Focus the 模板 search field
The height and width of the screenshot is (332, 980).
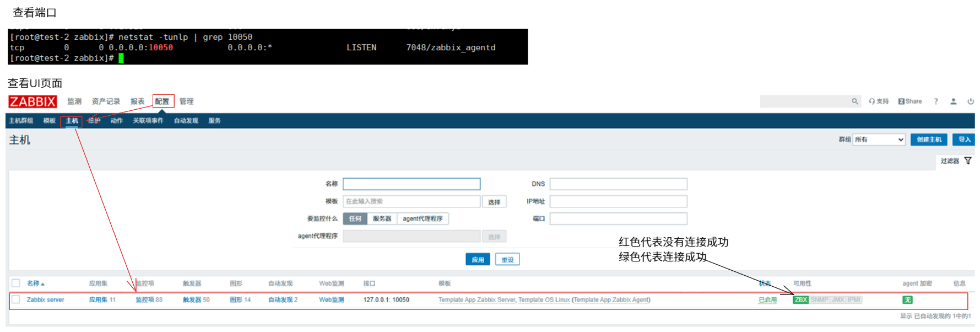click(x=412, y=201)
